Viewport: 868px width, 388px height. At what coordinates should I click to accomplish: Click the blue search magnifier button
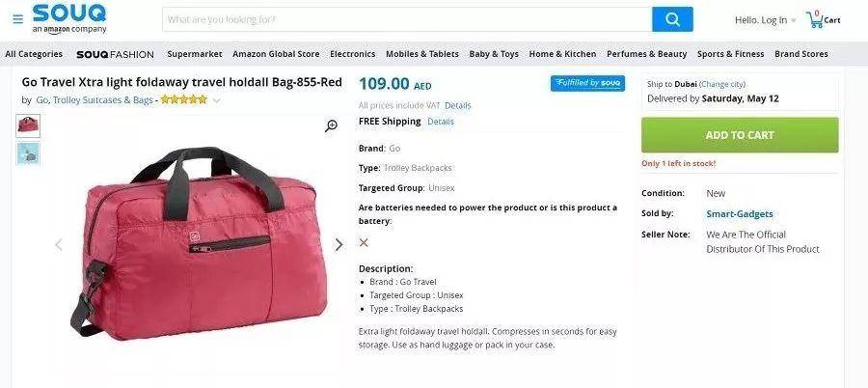point(672,19)
